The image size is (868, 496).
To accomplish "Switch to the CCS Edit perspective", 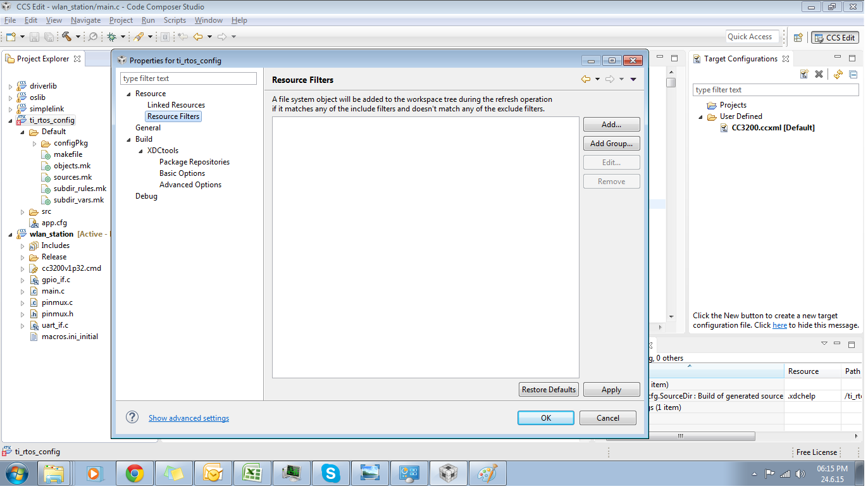I will click(x=835, y=37).
